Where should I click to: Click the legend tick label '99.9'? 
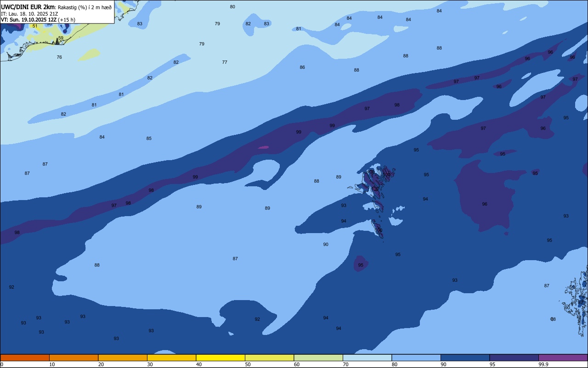[x=543, y=364]
